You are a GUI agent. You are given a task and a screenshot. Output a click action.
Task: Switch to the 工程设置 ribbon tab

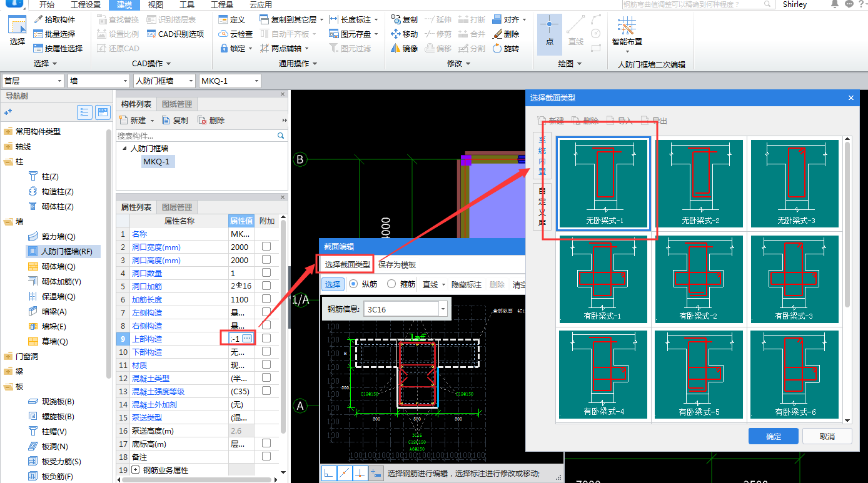tap(86, 4)
